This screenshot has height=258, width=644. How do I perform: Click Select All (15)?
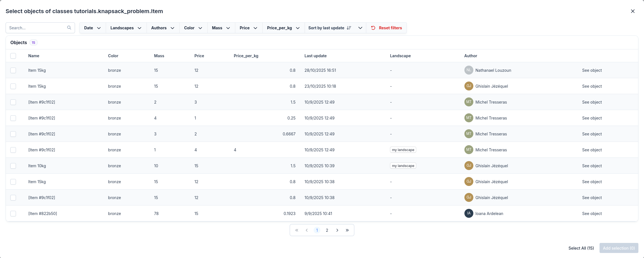click(x=581, y=248)
